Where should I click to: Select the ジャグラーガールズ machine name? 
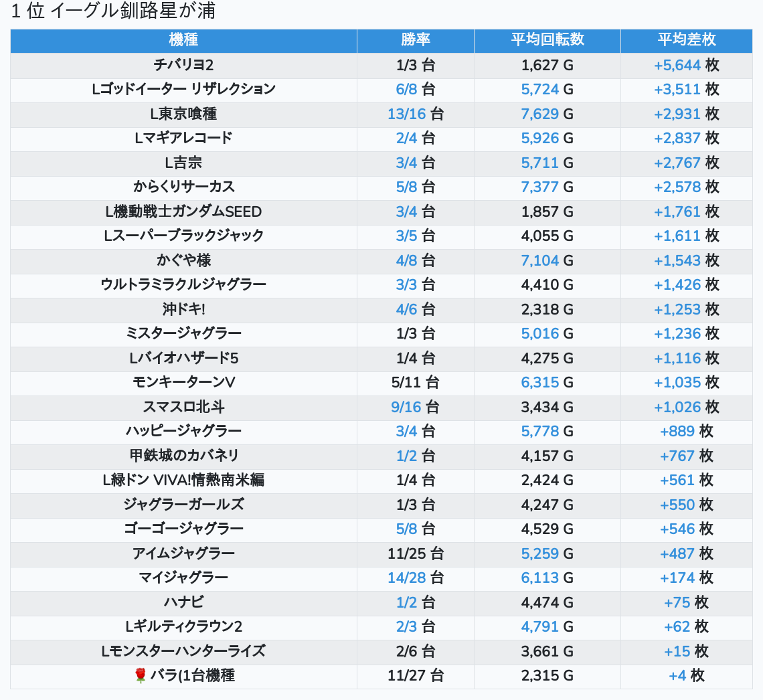tap(183, 505)
